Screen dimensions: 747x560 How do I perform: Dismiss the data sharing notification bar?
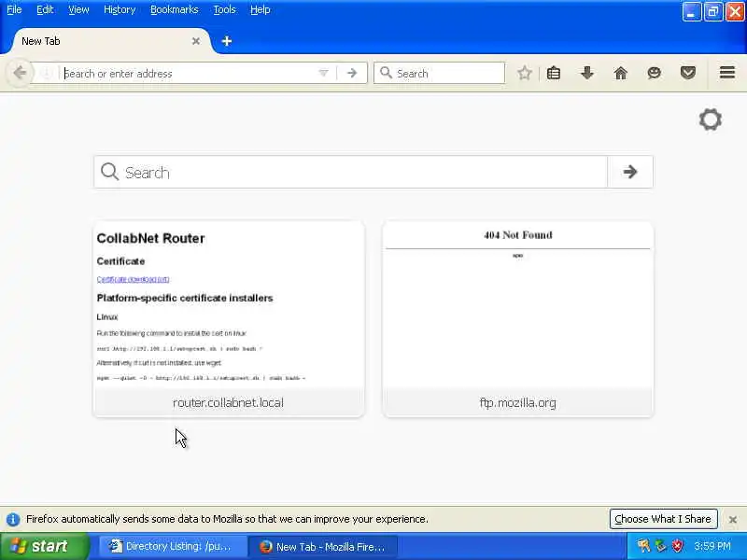tap(733, 520)
